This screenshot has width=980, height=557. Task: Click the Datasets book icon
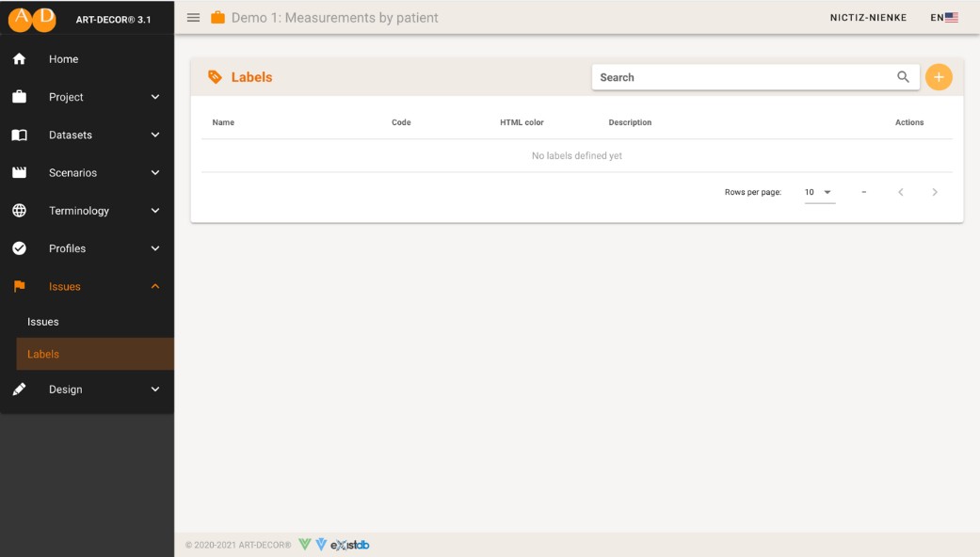click(x=19, y=135)
